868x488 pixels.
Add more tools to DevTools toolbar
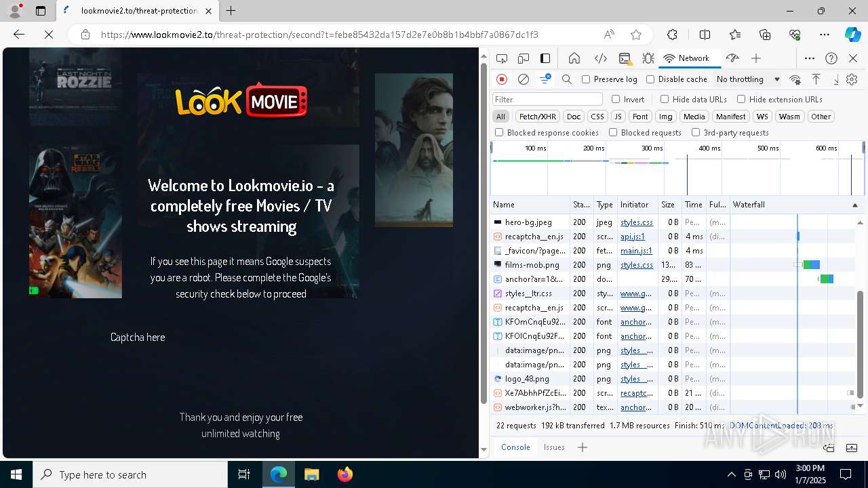[x=756, y=58]
